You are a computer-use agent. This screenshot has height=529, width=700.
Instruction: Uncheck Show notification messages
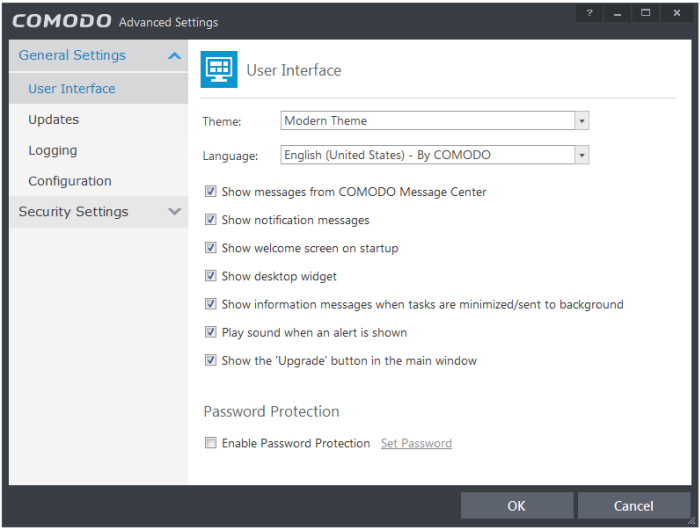(211, 220)
